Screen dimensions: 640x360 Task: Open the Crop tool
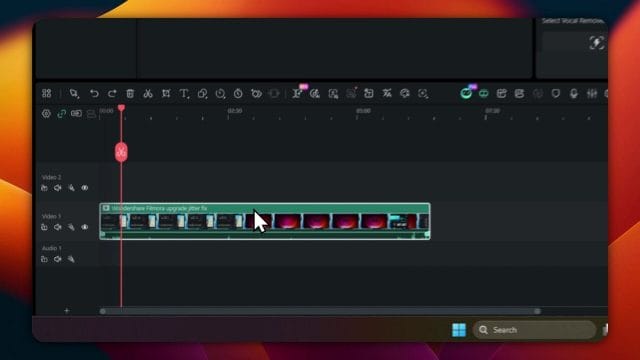(x=166, y=93)
